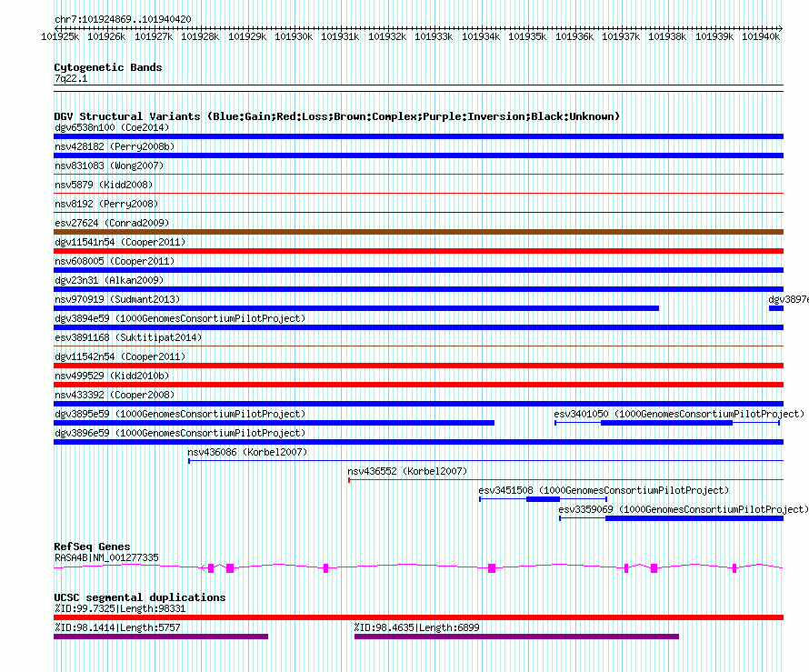Image resolution: width=809 pixels, height=672 pixels.
Task: Click the cut-off dgv3897 label at right edge
Action: 788,299
